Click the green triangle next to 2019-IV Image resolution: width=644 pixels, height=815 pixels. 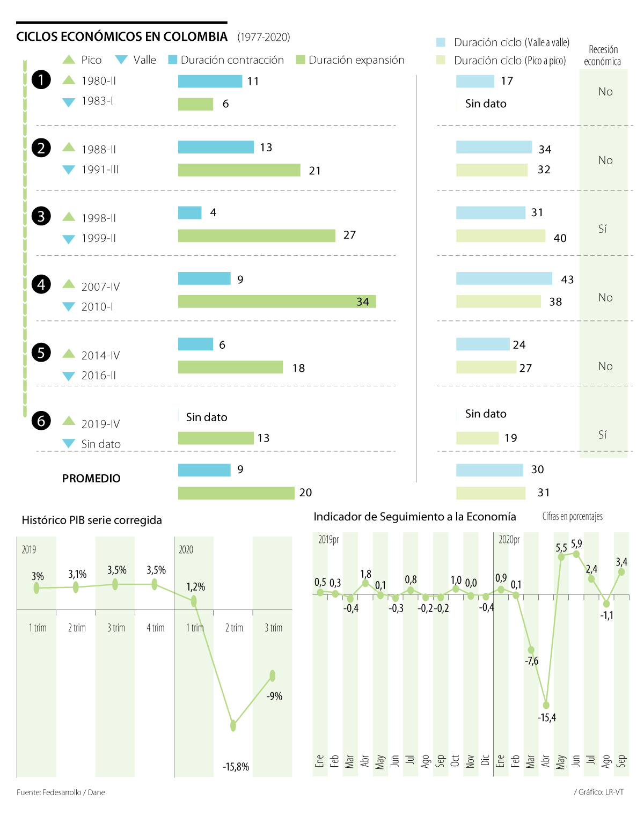pos(69,421)
